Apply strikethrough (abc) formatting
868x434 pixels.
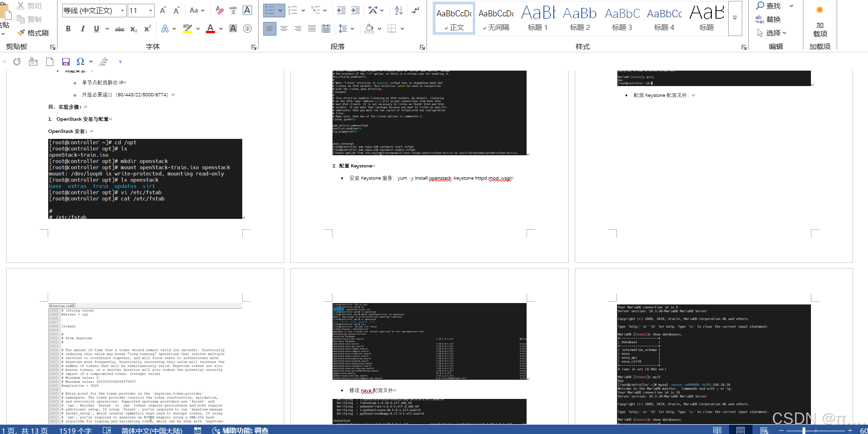coord(120,29)
